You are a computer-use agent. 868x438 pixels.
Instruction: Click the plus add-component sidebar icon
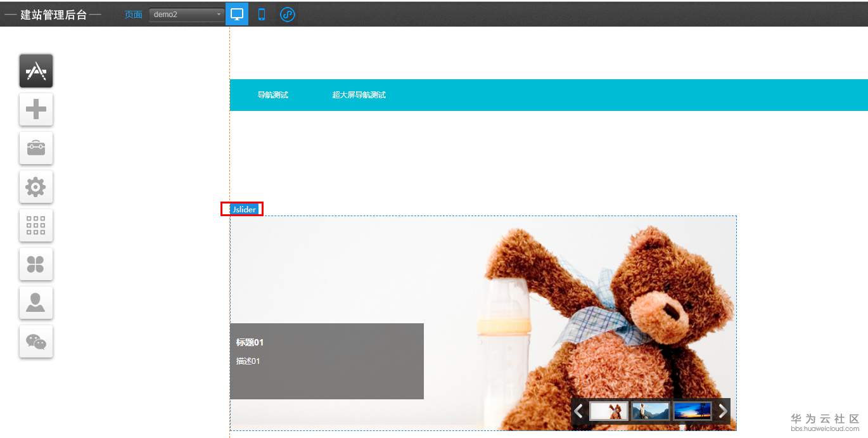click(36, 109)
